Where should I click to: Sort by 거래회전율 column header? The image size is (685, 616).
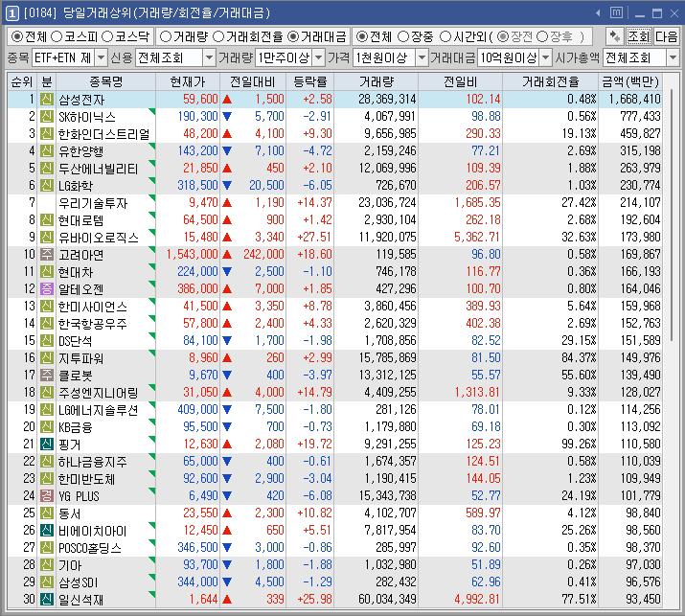[x=551, y=81]
